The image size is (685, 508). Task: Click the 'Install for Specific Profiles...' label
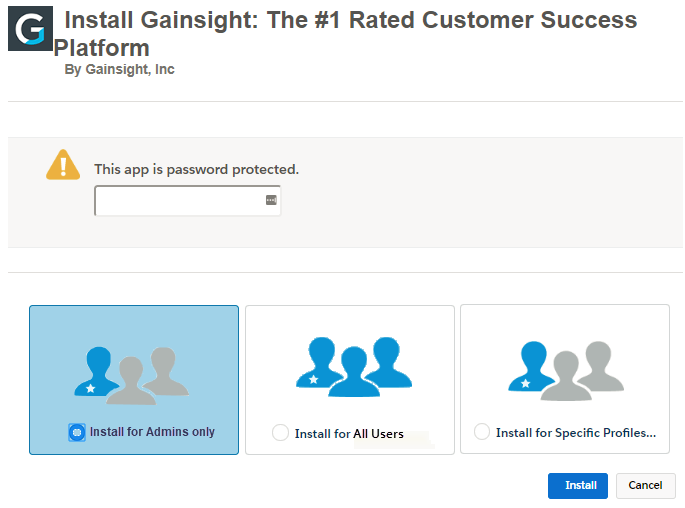tap(576, 433)
